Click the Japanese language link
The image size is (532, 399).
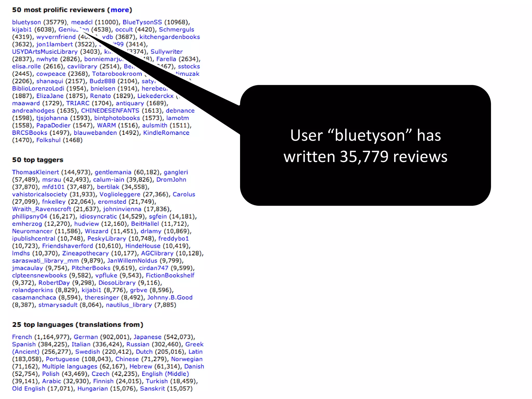147,337
